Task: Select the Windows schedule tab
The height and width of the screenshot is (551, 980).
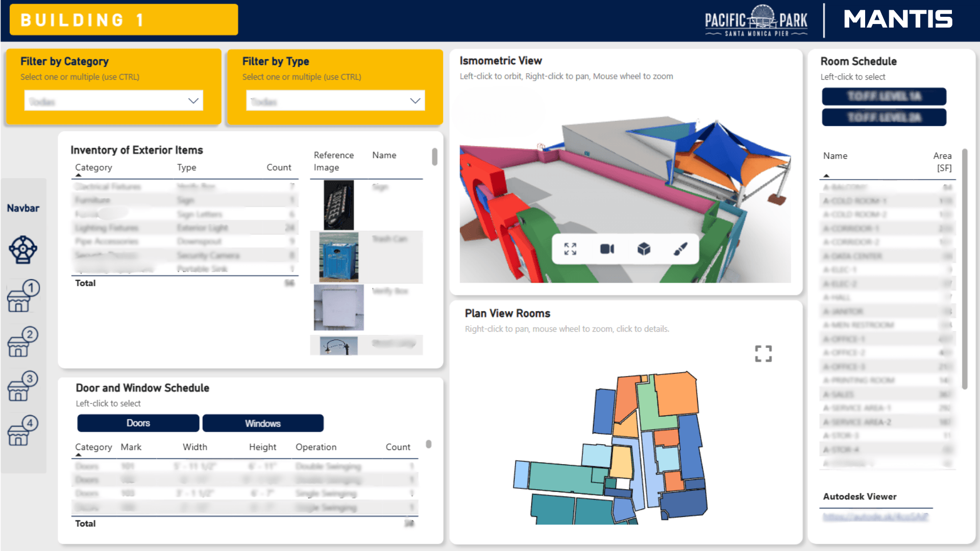Action: pyautogui.click(x=263, y=423)
